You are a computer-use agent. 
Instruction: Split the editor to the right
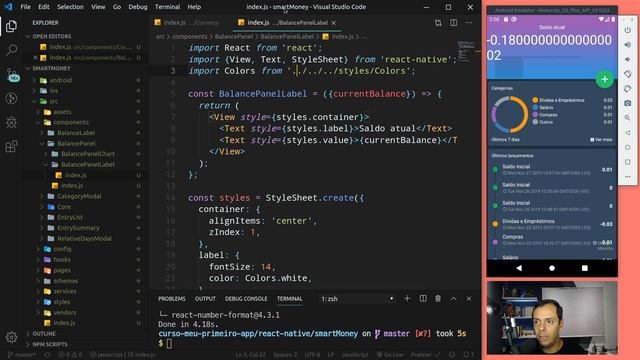coord(453,23)
